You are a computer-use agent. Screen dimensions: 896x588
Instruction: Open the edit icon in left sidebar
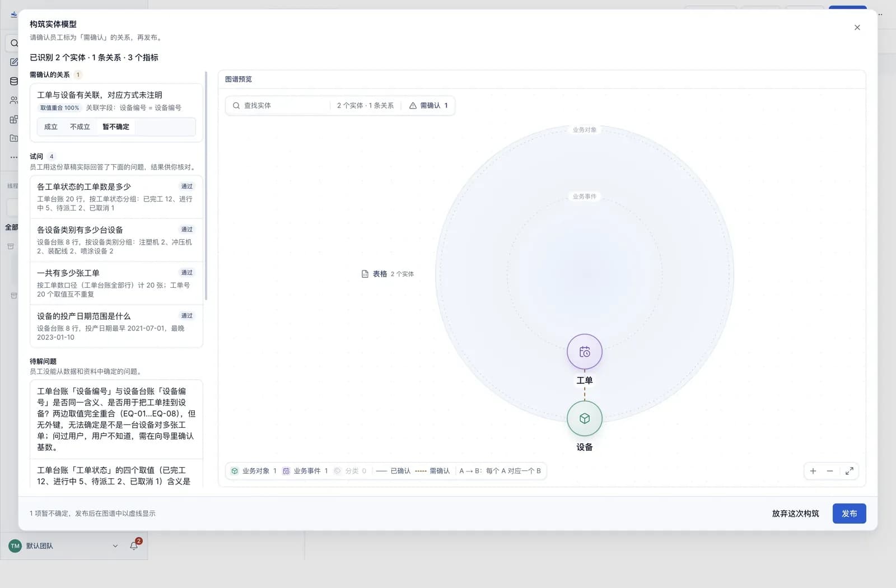14,62
